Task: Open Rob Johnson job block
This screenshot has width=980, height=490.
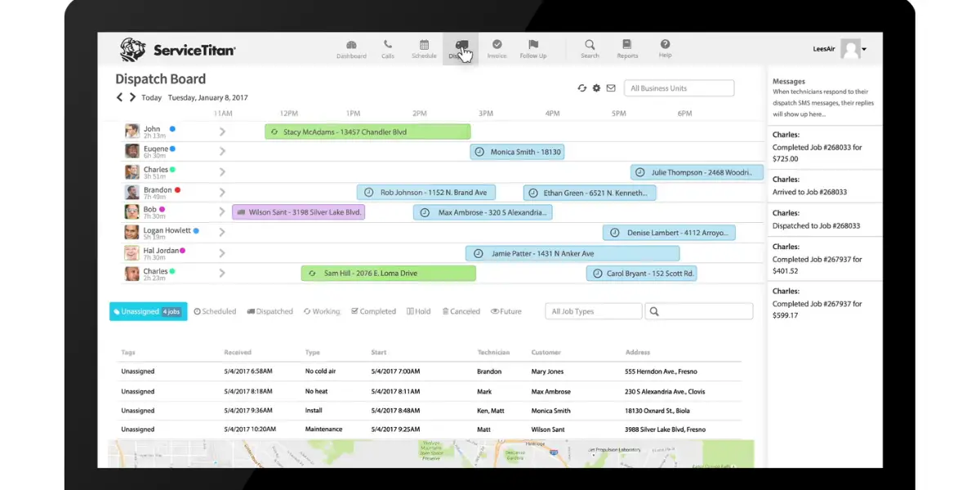Action: (426, 192)
